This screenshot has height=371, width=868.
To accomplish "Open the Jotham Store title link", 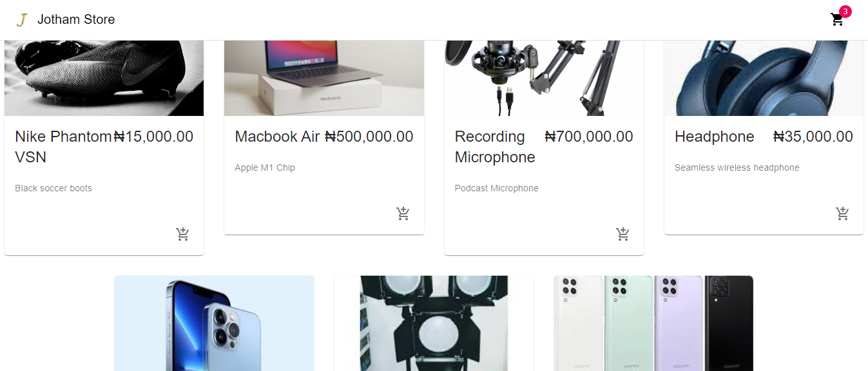I will coord(76,19).
